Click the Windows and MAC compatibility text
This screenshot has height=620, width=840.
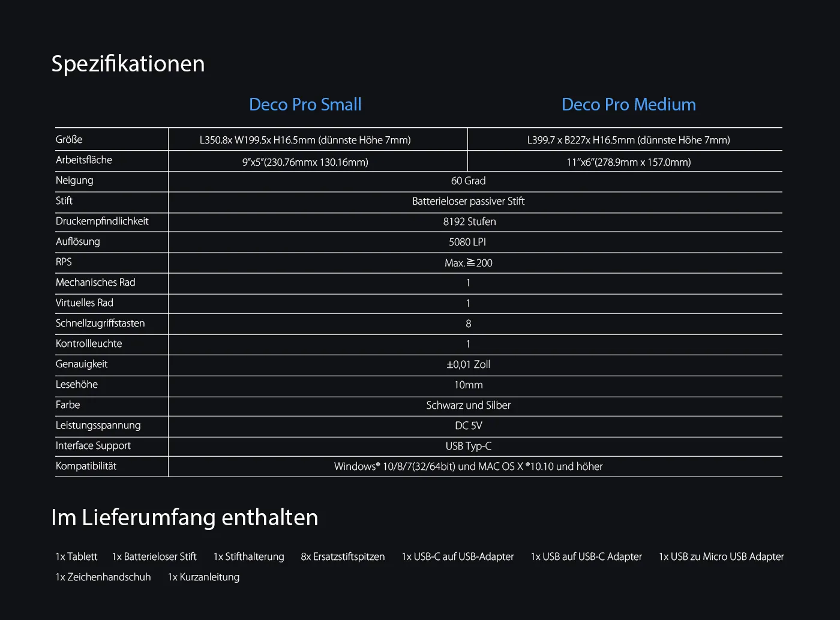click(x=468, y=466)
